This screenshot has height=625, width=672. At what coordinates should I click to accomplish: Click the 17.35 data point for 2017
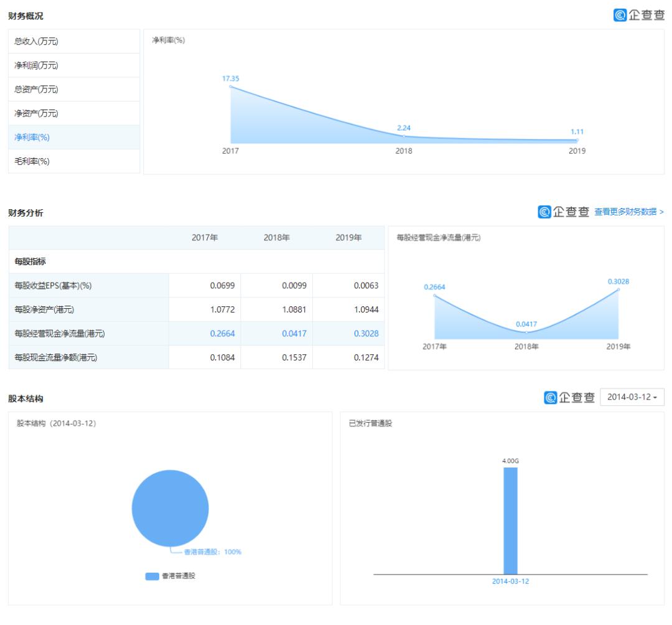[231, 87]
